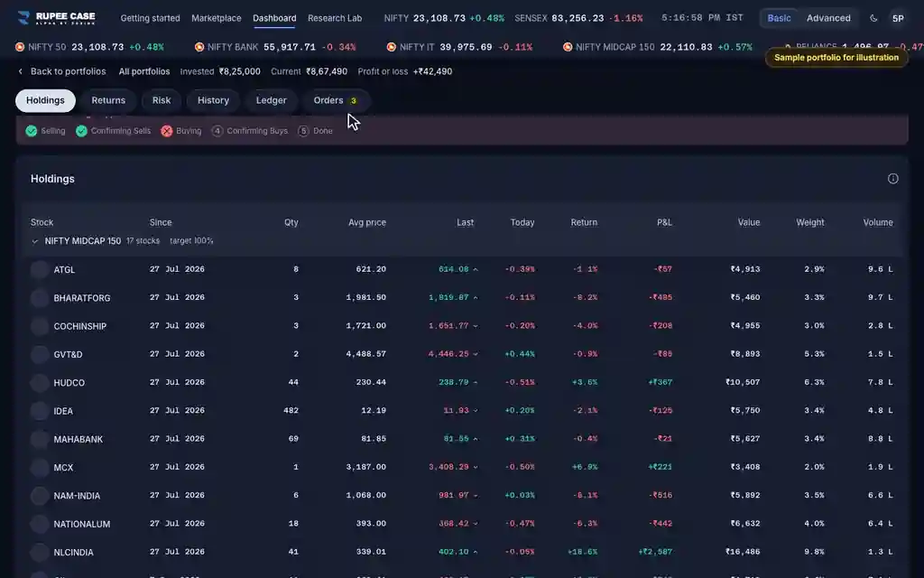This screenshot has width=924, height=578.
Task: Click NATIONALUM stock logo
Action: click(40, 525)
